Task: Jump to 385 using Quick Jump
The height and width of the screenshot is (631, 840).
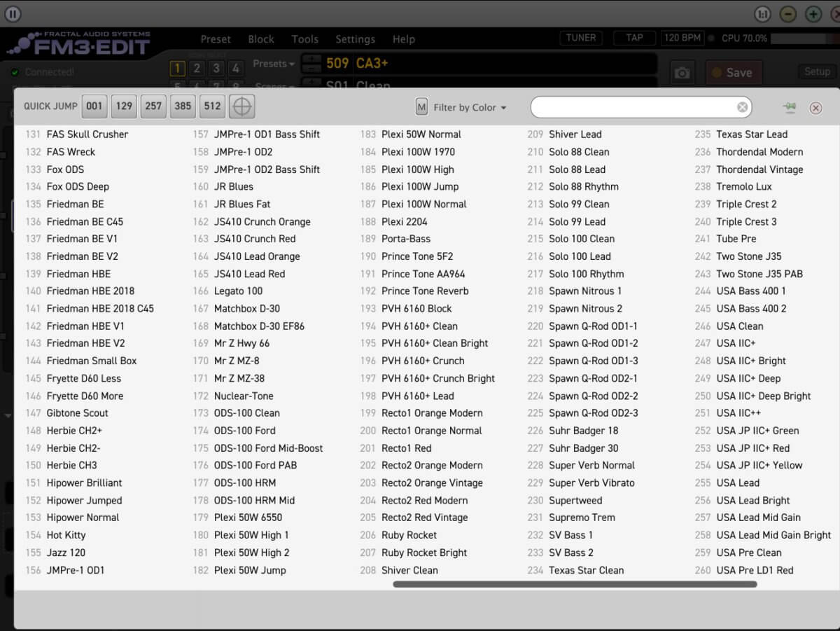Action: click(x=183, y=106)
